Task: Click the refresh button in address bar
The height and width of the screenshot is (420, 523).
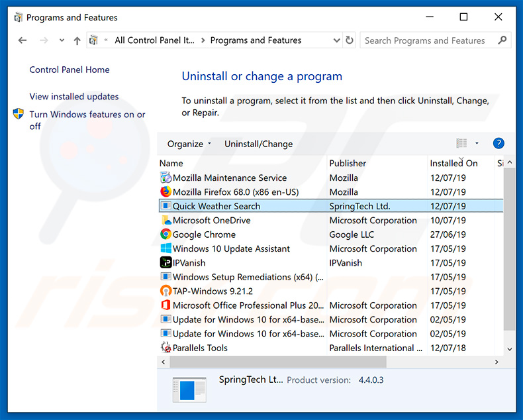Action: pyautogui.click(x=350, y=40)
